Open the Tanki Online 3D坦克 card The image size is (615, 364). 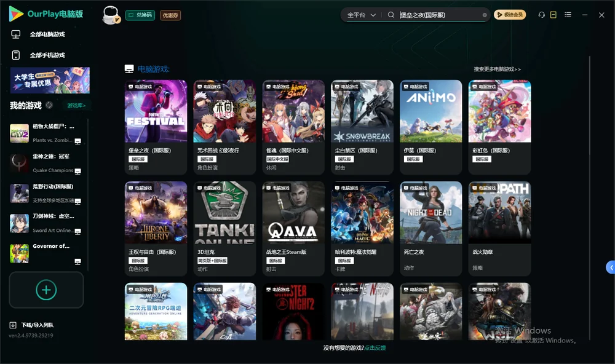224,229
